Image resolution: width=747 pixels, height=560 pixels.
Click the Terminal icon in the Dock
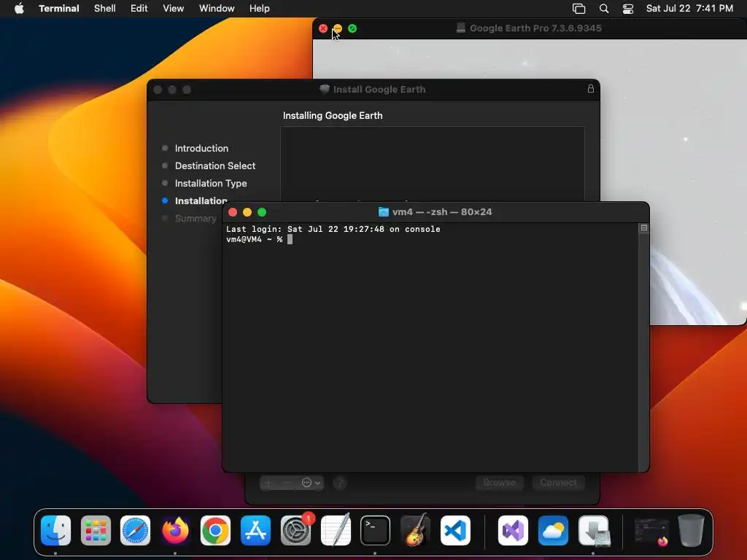[x=375, y=531]
